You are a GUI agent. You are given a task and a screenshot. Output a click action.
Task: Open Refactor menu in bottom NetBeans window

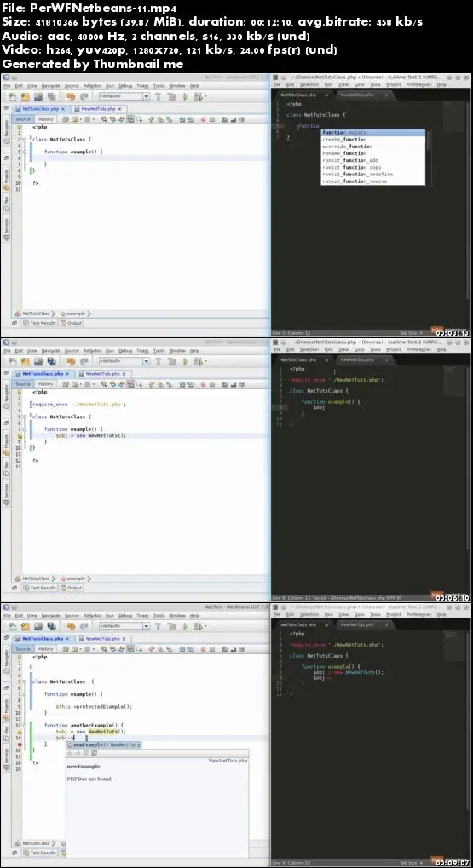(92, 616)
